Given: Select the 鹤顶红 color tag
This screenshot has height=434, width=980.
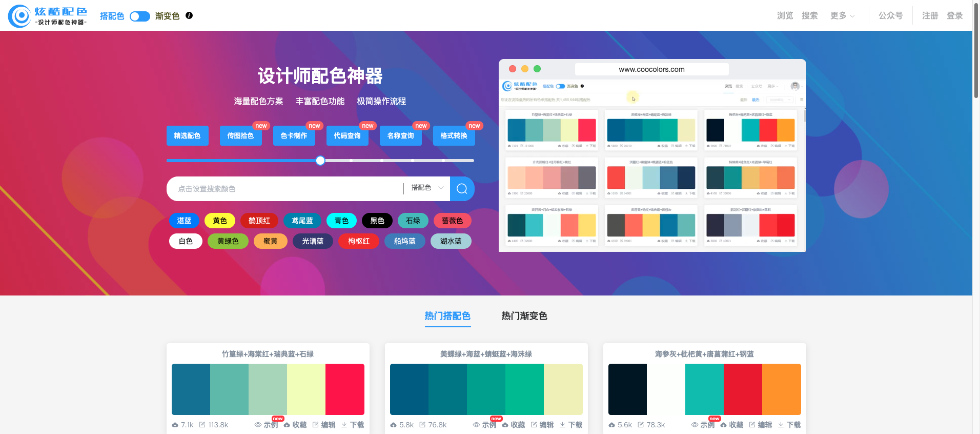Looking at the screenshot, I should pos(259,221).
